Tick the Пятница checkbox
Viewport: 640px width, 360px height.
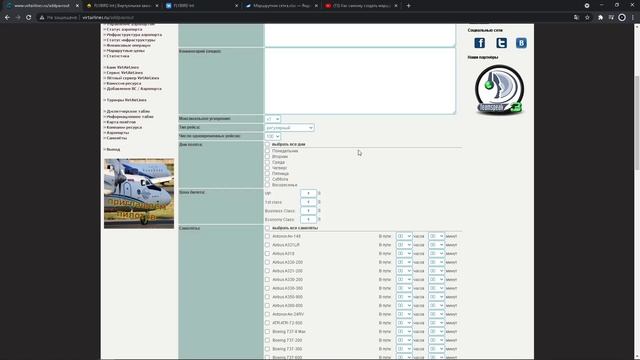(x=267, y=173)
